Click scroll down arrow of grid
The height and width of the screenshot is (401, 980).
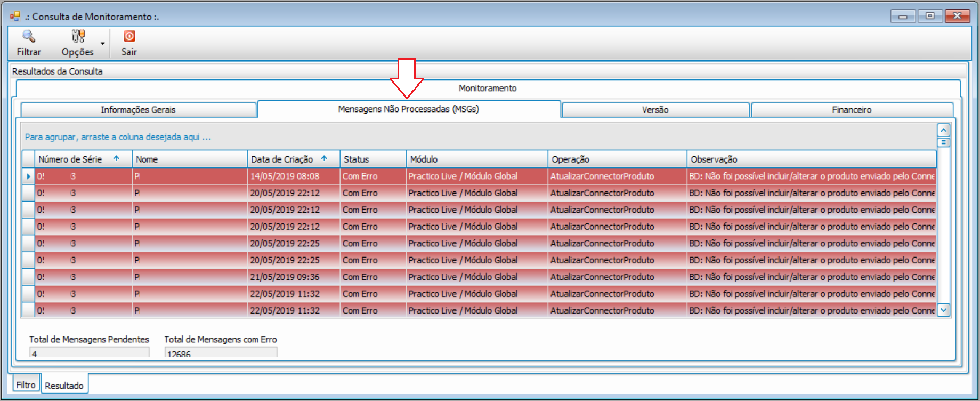coord(943,310)
